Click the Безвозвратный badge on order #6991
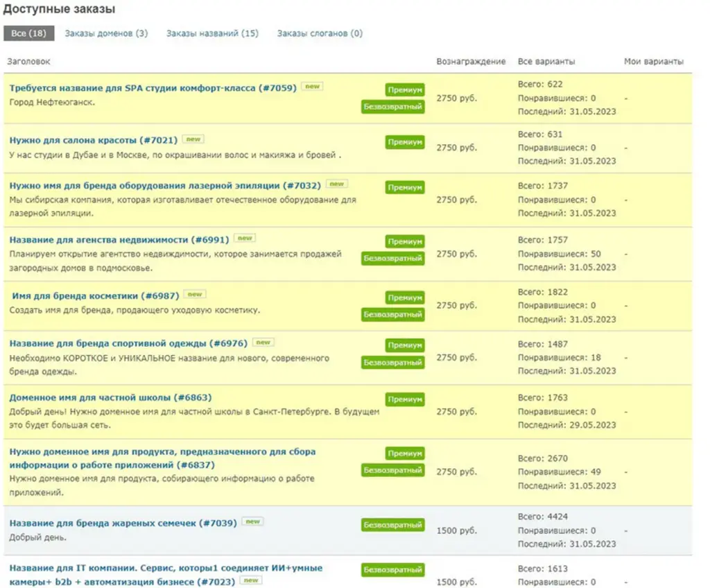Image resolution: width=710 pixels, height=588 pixels. (392, 259)
